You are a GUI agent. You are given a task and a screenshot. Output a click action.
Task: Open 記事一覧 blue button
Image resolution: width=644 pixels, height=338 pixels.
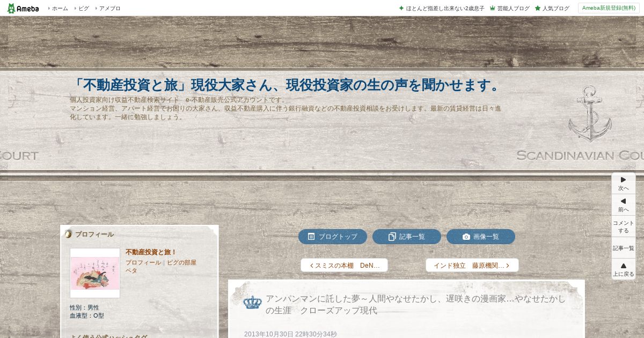[407, 237]
